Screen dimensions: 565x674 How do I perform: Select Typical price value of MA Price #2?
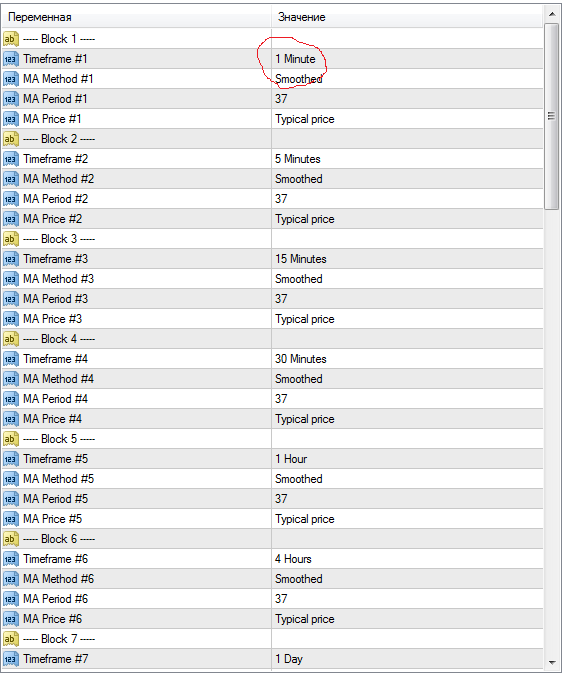pos(305,219)
